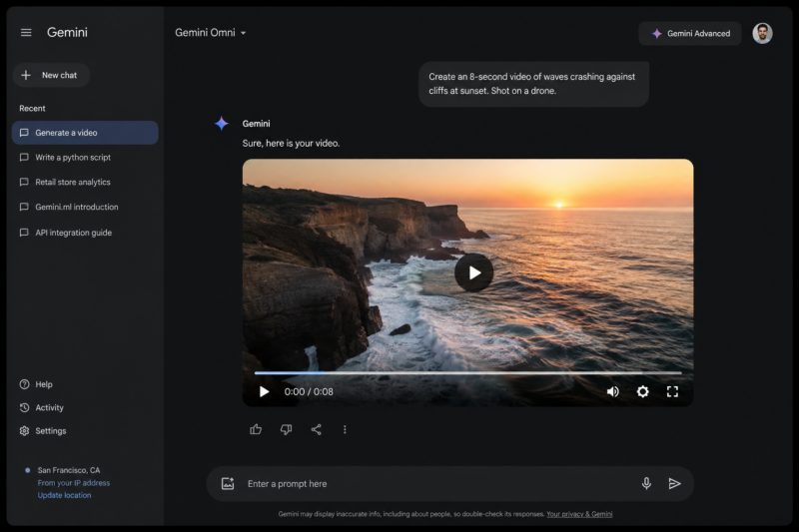The width and height of the screenshot is (799, 532).
Task: Click the Gemini Advanced button
Action: click(690, 34)
